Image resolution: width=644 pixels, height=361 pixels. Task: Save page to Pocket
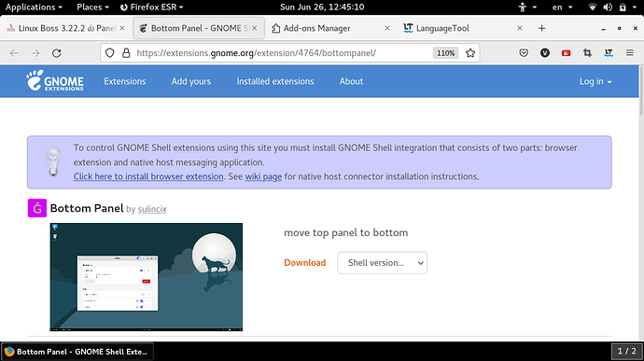click(x=524, y=53)
